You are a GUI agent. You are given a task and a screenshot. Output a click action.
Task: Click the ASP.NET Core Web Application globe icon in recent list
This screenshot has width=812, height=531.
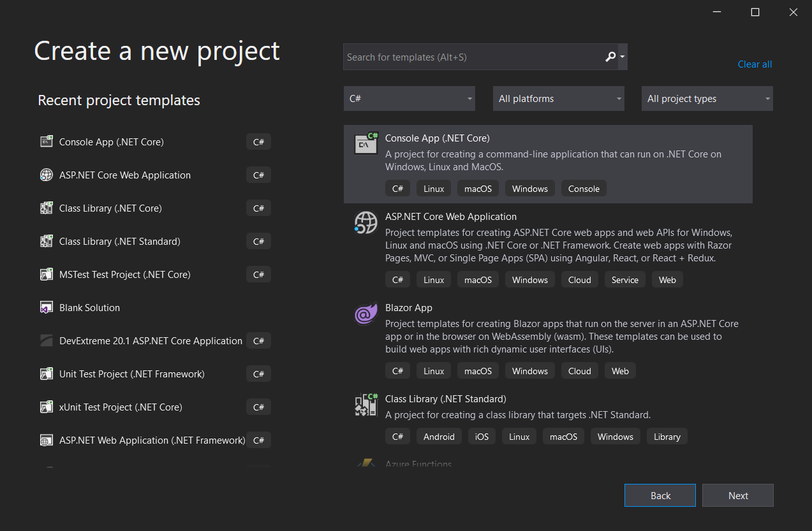46,175
